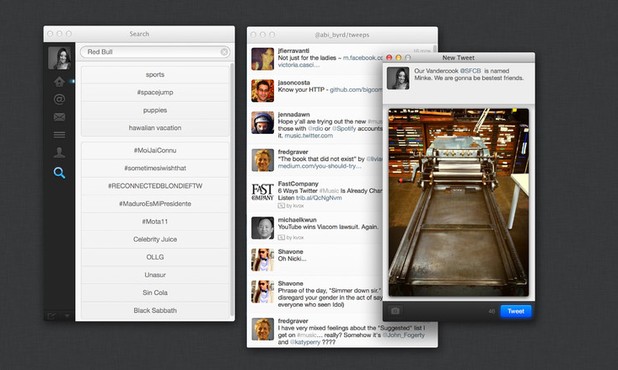Click the FastCompany logo avatar

pyautogui.click(x=262, y=192)
